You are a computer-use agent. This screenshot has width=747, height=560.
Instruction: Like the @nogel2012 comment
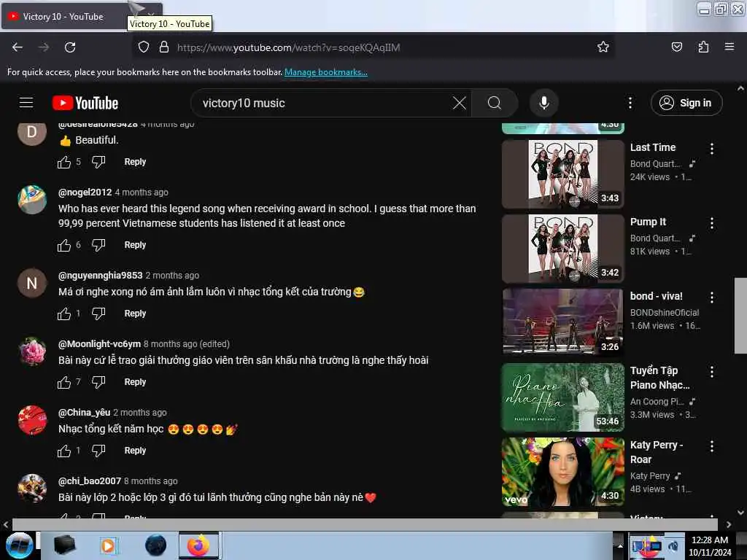click(64, 245)
